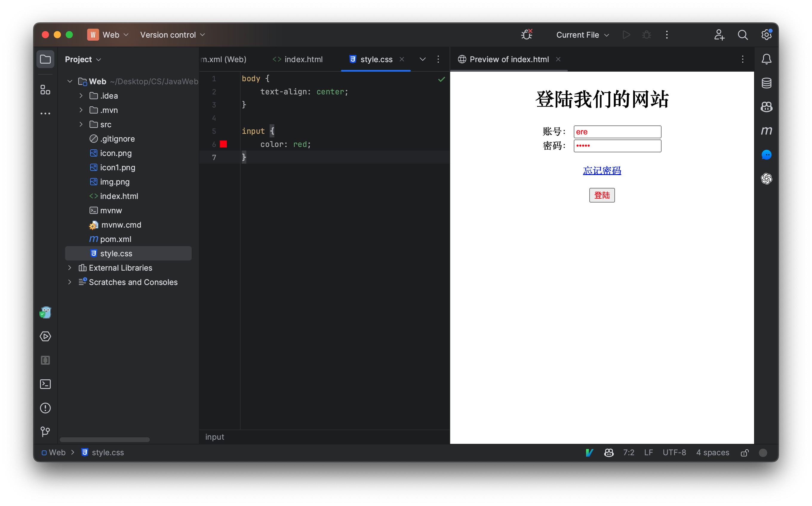Open the Services/Run tool window icon
Screen dimensions: 812x506
pos(45,336)
